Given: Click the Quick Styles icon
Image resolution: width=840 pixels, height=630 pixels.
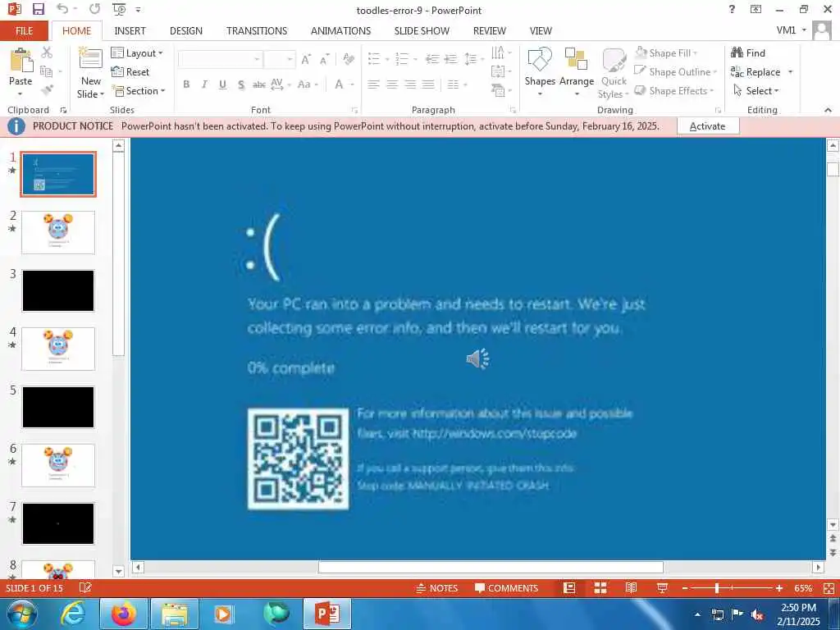Looking at the screenshot, I should pos(614,60).
